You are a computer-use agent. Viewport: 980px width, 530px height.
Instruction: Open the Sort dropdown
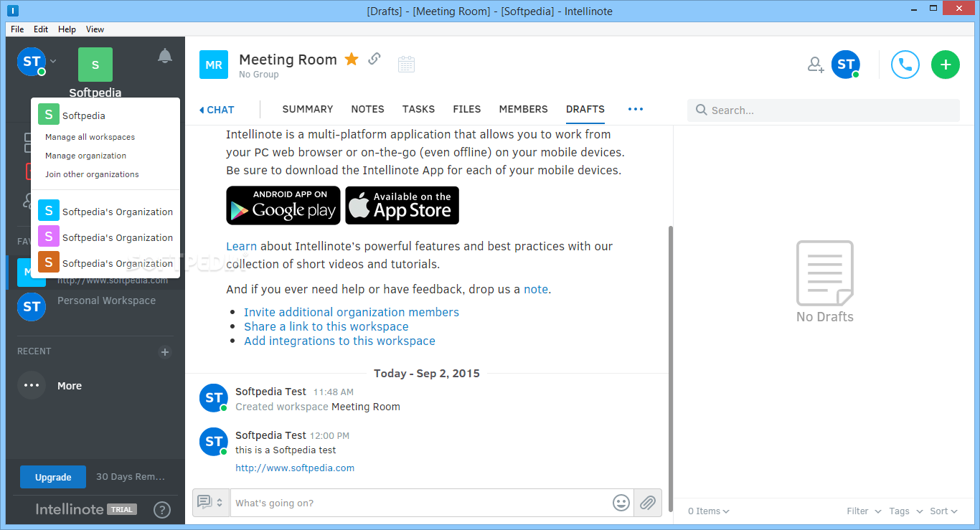coord(943,511)
